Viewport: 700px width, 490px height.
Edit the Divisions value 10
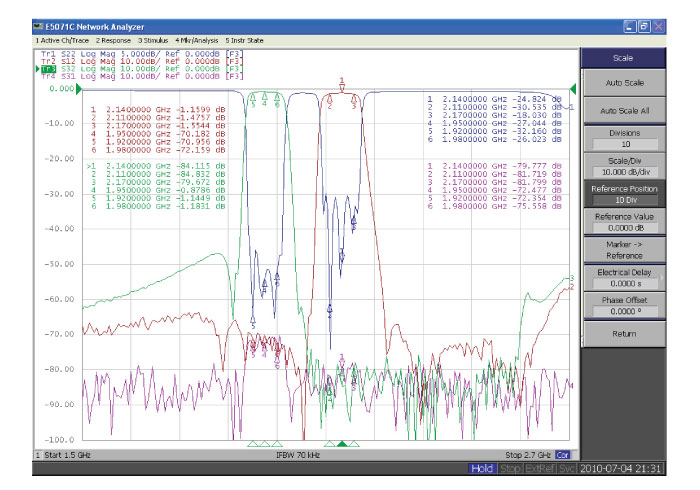coord(625,144)
